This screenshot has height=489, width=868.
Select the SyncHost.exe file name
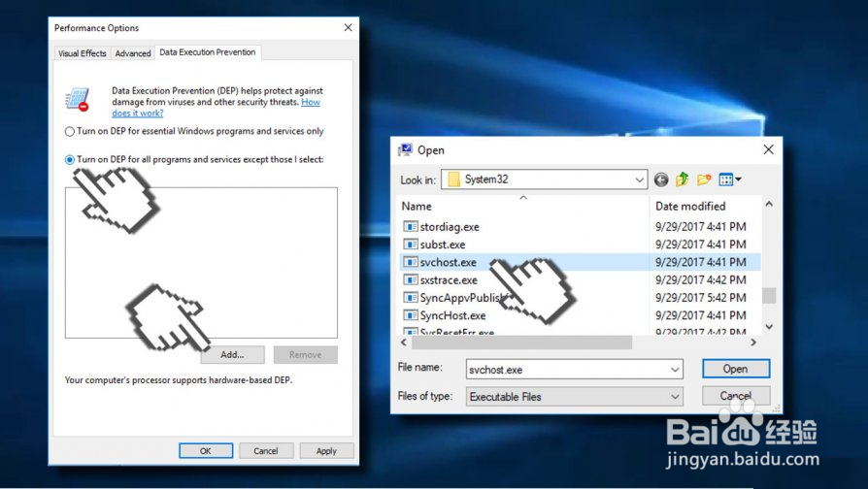452,315
